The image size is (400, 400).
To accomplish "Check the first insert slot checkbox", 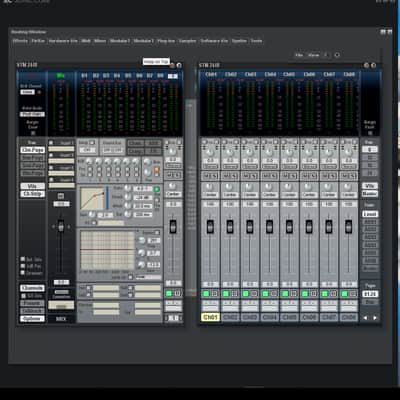I will coord(51,143).
